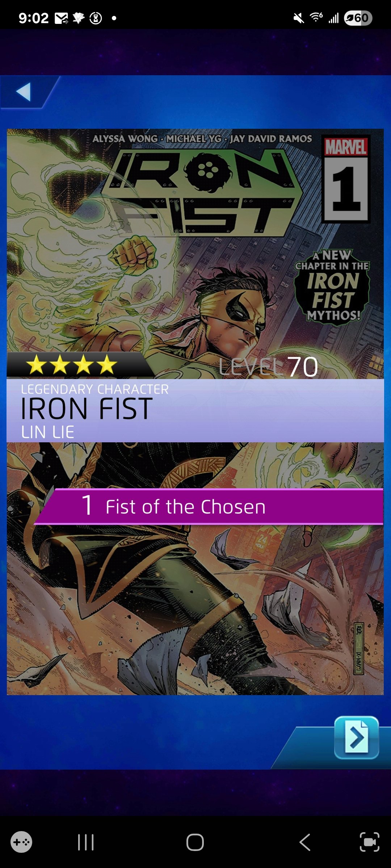Tap the clock showing 9:02

34,18
